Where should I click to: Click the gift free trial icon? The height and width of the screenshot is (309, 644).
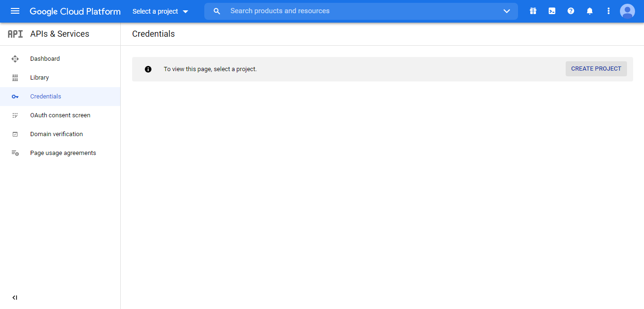pos(533,11)
